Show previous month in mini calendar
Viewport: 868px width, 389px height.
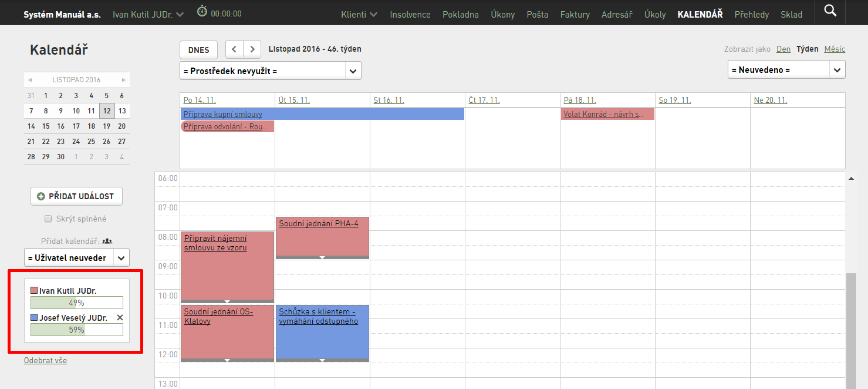tap(30, 80)
